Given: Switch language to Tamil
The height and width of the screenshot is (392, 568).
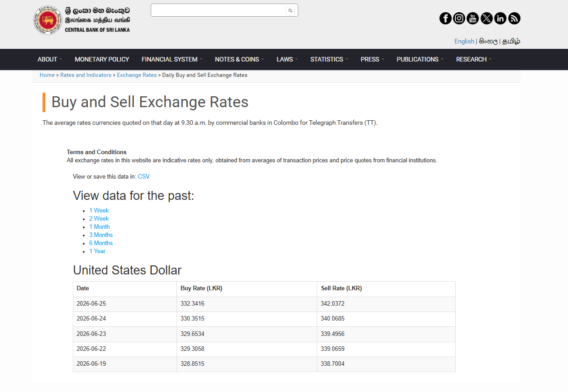Looking at the screenshot, I should pyautogui.click(x=511, y=41).
